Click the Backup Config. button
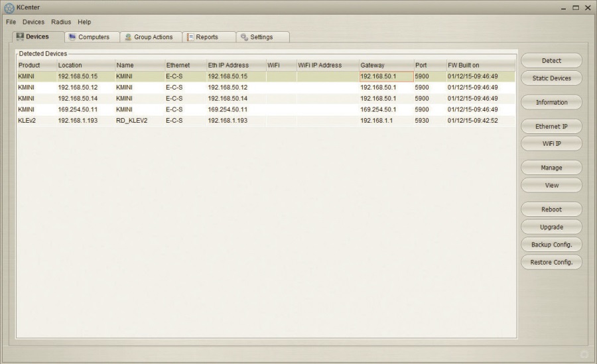 (x=551, y=245)
